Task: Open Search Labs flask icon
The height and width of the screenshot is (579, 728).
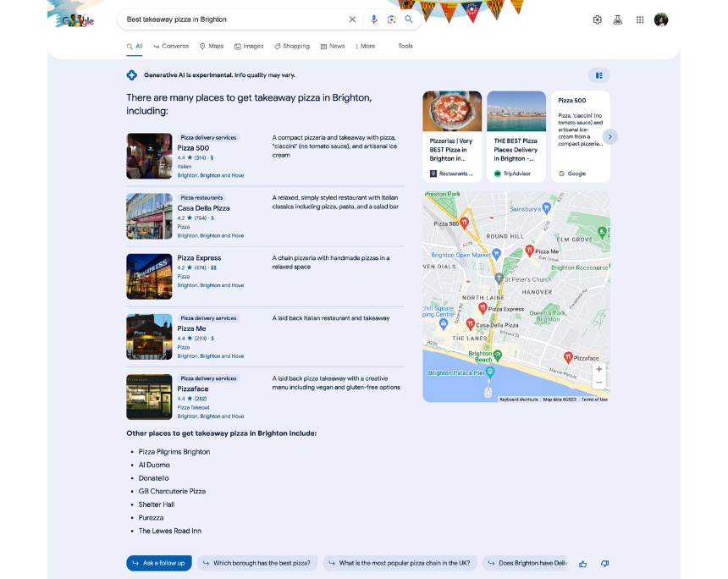Action: [618, 19]
